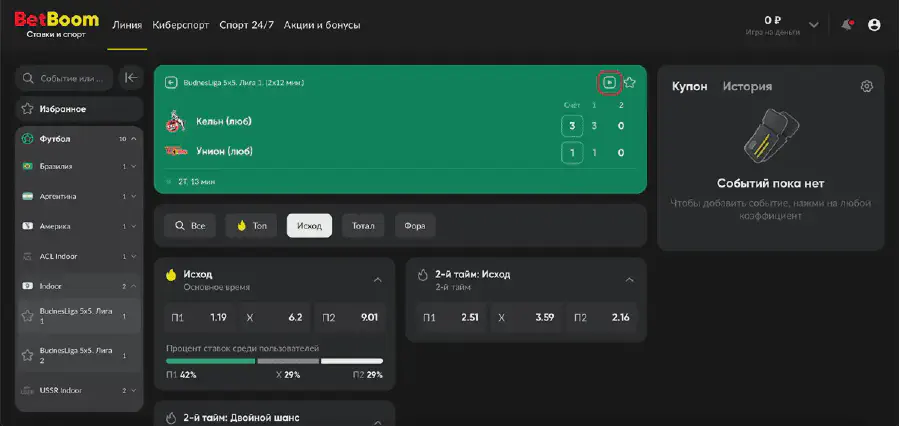
Task: Click the Избранное star icon
Action: (x=27, y=109)
